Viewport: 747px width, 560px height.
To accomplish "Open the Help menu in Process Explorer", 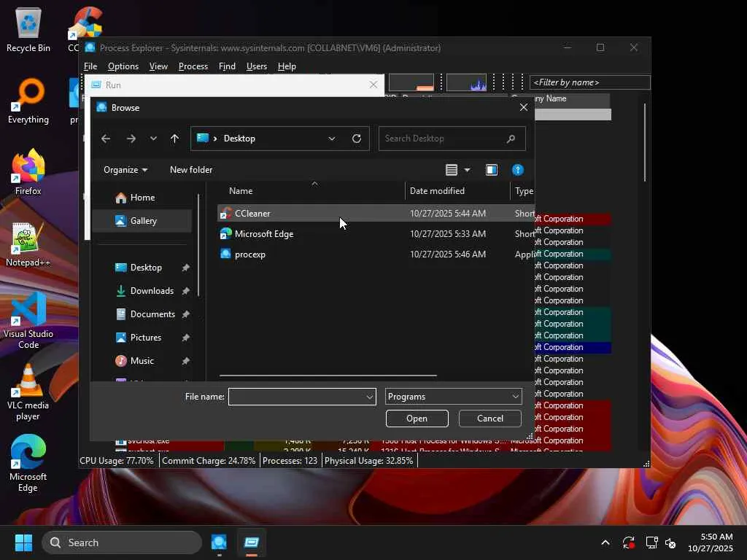I will (x=287, y=66).
